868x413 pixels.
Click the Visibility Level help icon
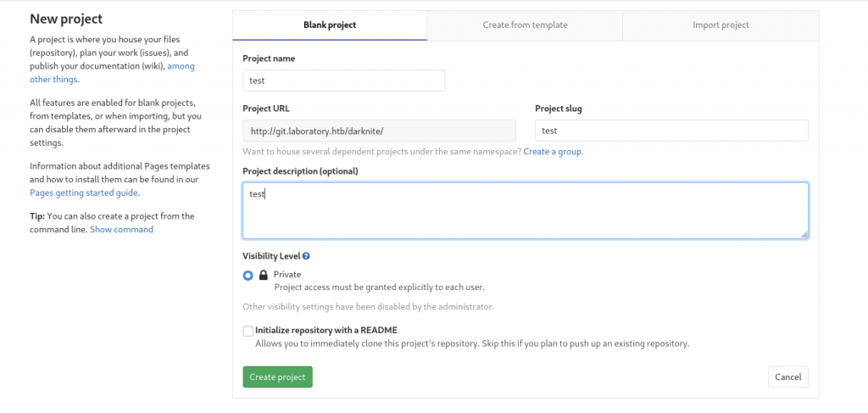tap(306, 256)
